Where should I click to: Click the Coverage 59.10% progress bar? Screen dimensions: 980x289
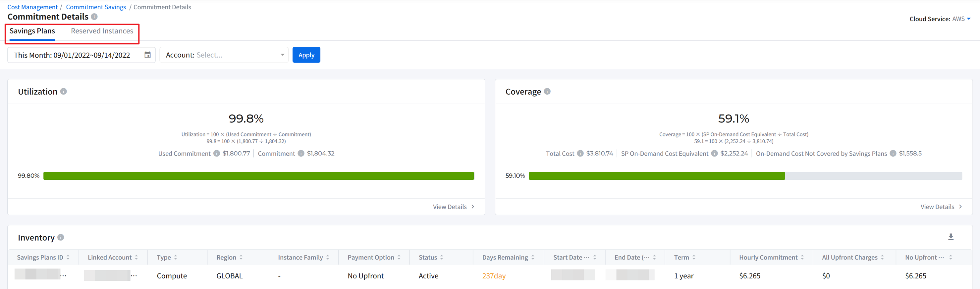tap(745, 176)
